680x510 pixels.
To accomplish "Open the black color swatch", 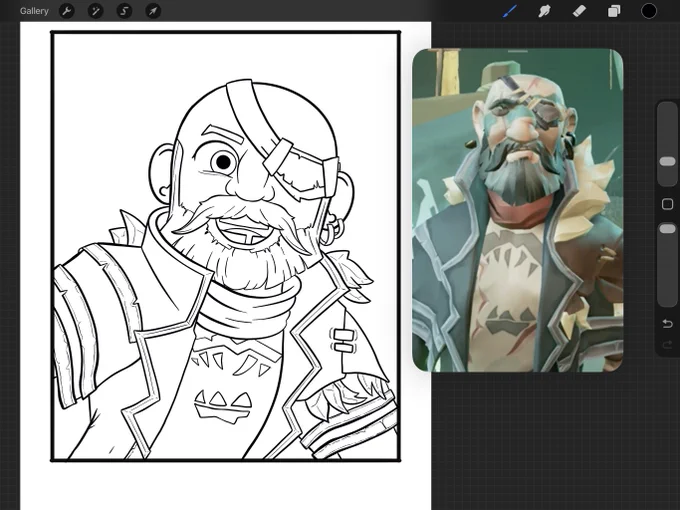I will tap(649, 11).
